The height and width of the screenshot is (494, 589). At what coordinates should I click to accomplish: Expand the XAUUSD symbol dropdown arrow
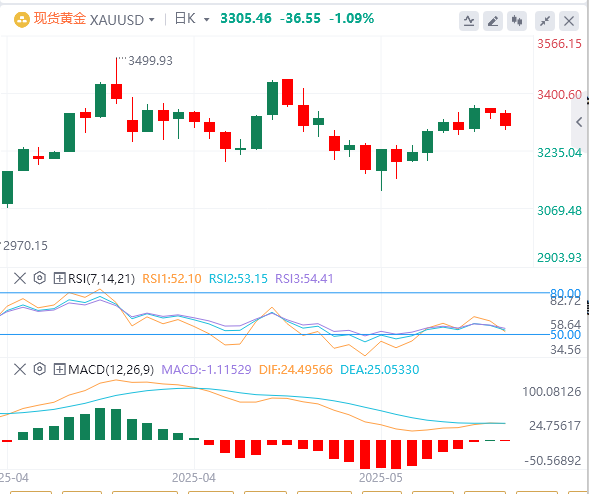click(x=152, y=20)
